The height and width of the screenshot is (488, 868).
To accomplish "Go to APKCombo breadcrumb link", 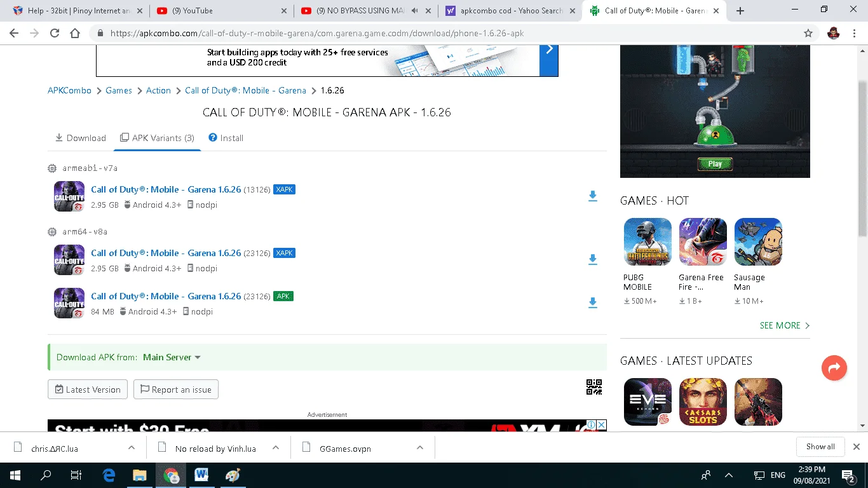I will click(69, 90).
